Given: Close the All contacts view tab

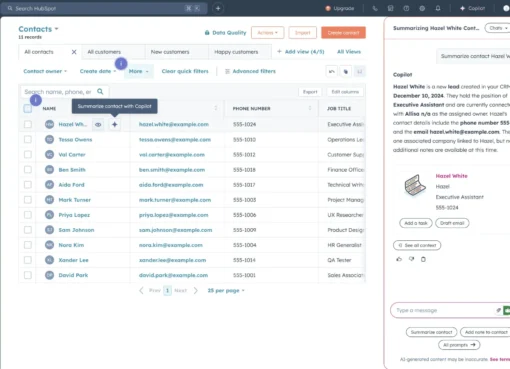Looking at the screenshot, I should click(x=74, y=52).
